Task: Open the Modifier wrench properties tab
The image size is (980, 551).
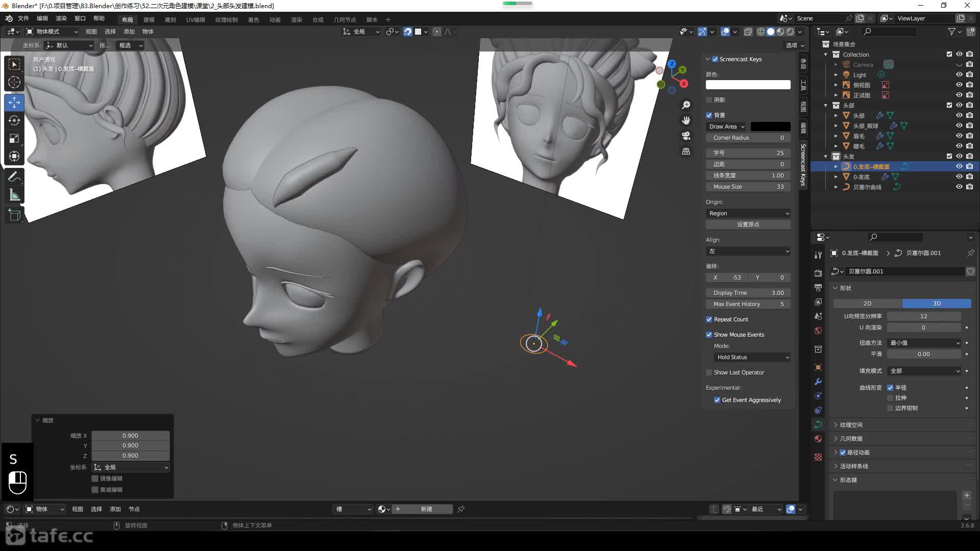Action: pyautogui.click(x=818, y=382)
